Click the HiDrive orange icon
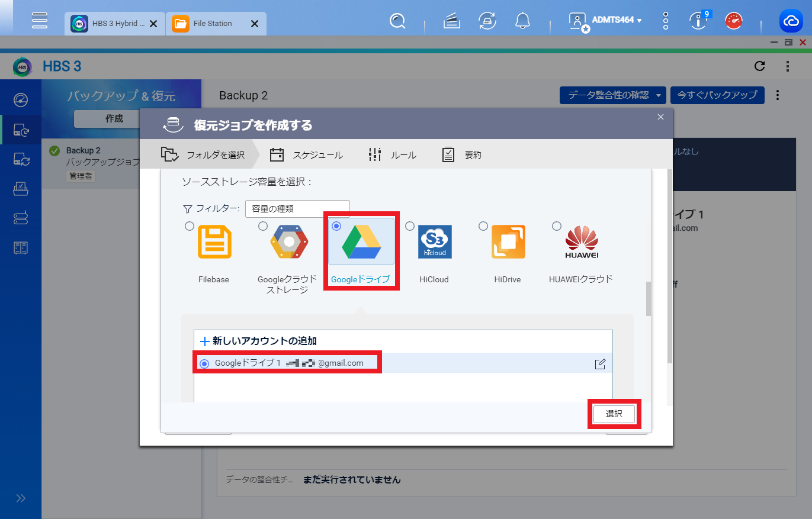The image size is (812, 519). coord(508,242)
